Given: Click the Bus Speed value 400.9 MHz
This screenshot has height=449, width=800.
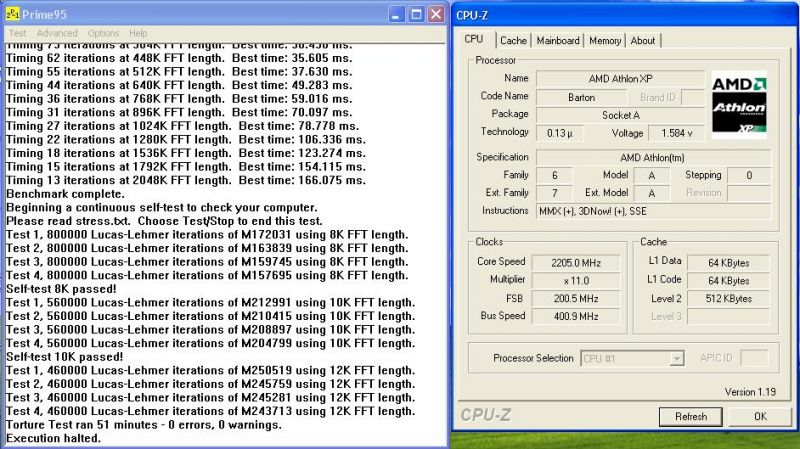Looking at the screenshot, I should [576, 316].
